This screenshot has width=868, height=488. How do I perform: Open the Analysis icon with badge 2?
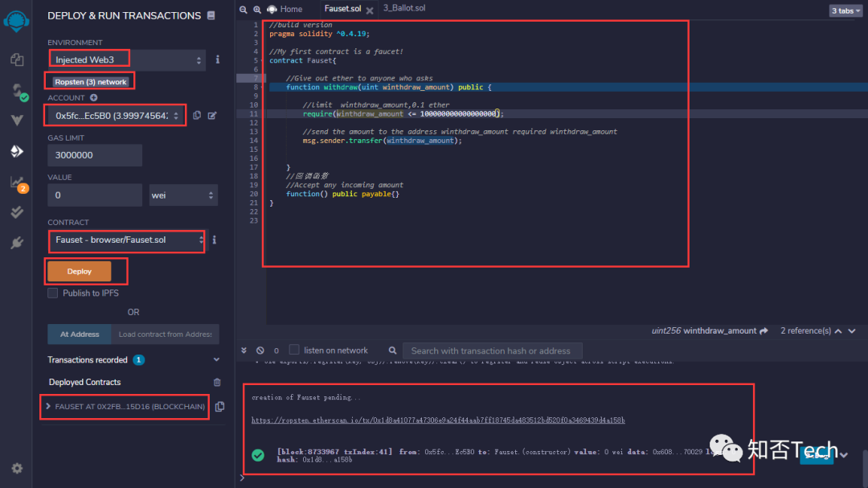point(18,183)
